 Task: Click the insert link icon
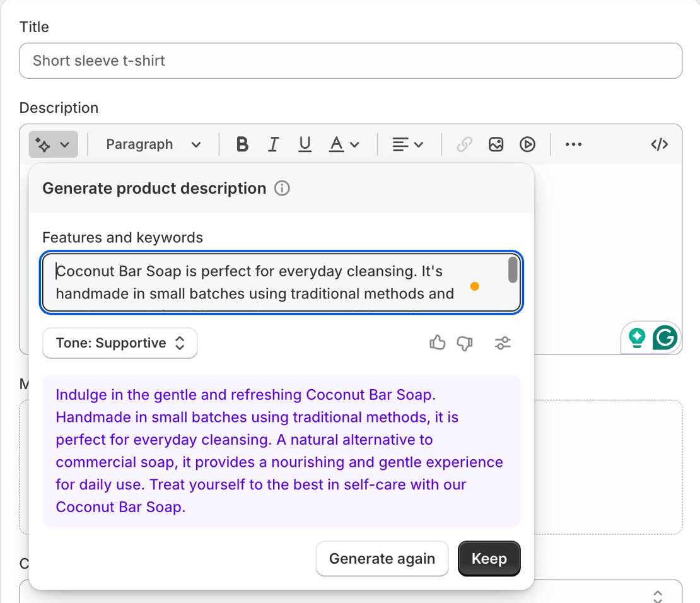[464, 144]
